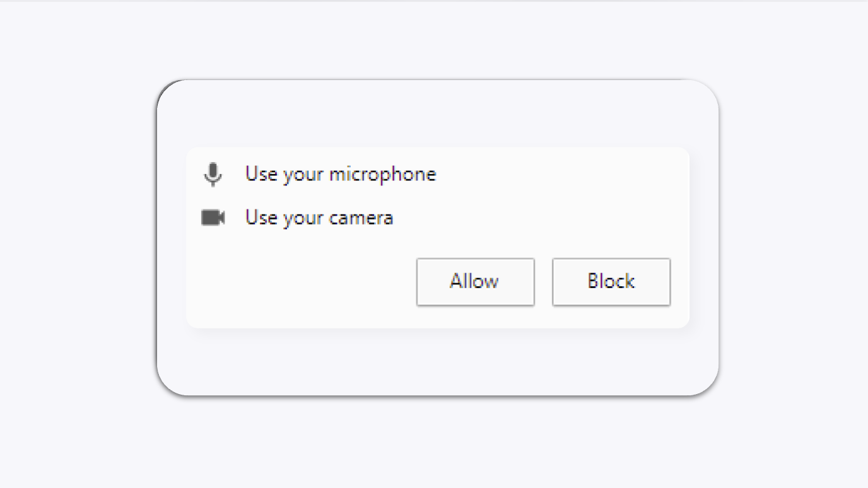The height and width of the screenshot is (488, 868).
Task: Select the "Use your microphone" text
Action: [341, 174]
